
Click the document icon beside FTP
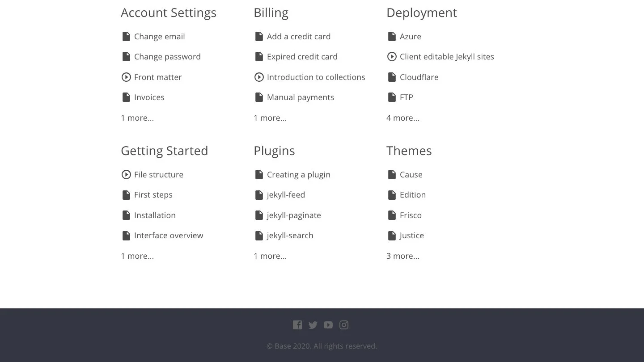click(x=392, y=97)
